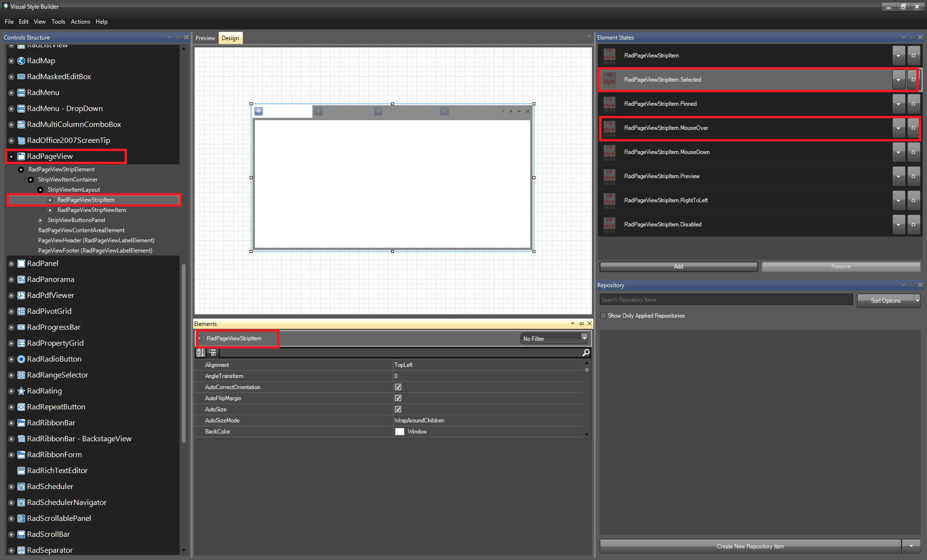Viewport: 927px width, 560px height.
Task: Open the Tools menu
Action: [x=58, y=22]
